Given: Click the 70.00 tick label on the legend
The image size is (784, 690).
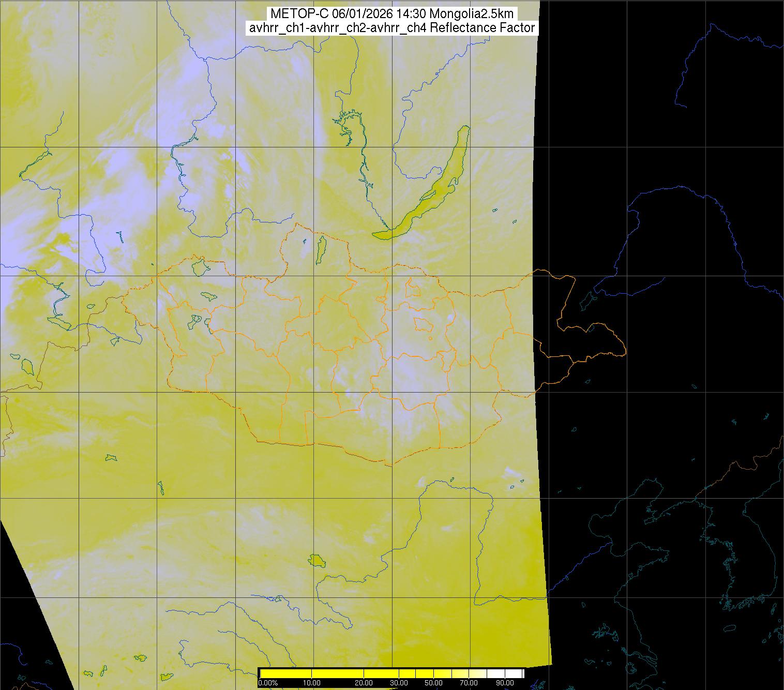Looking at the screenshot, I should point(469,683).
